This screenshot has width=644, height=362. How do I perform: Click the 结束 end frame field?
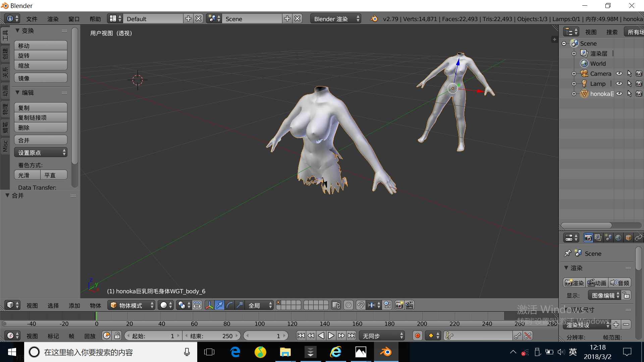pyautogui.click(x=211, y=336)
